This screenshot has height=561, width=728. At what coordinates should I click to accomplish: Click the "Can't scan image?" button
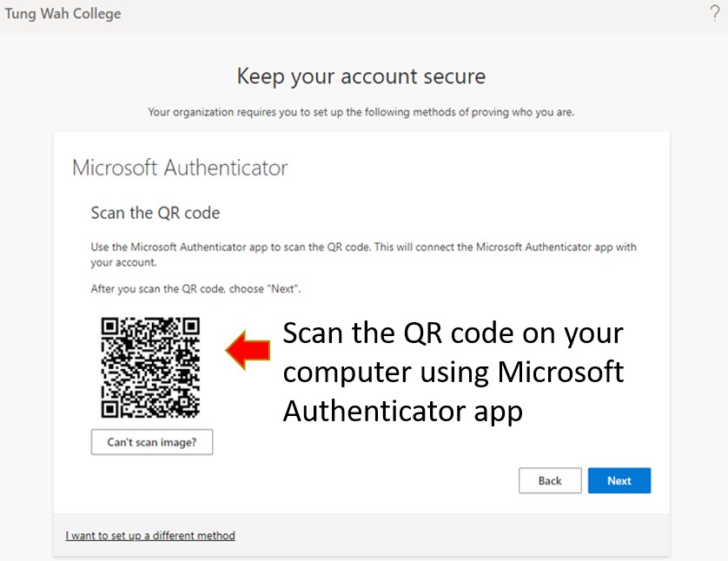[152, 442]
